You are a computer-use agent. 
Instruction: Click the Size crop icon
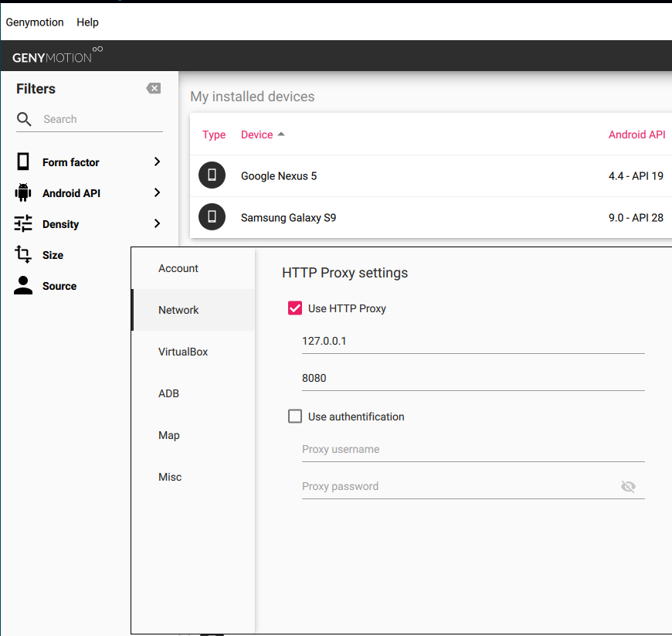pyautogui.click(x=23, y=254)
